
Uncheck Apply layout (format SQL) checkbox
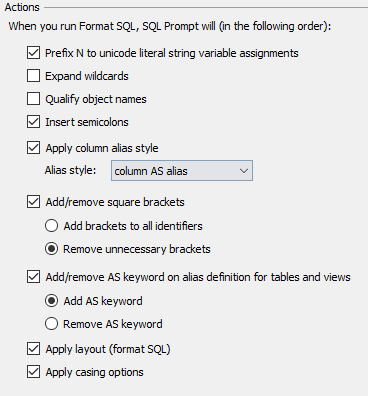pyautogui.click(x=33, y=349)
